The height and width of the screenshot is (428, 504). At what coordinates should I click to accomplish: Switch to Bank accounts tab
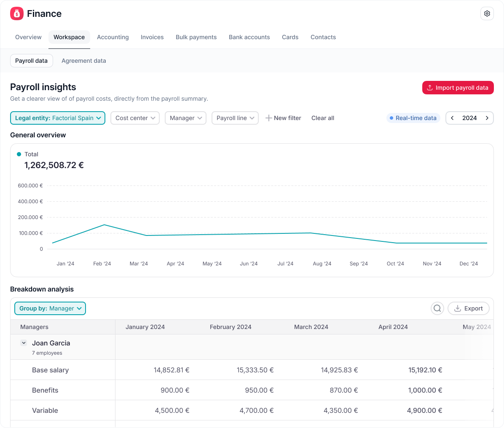249,37
